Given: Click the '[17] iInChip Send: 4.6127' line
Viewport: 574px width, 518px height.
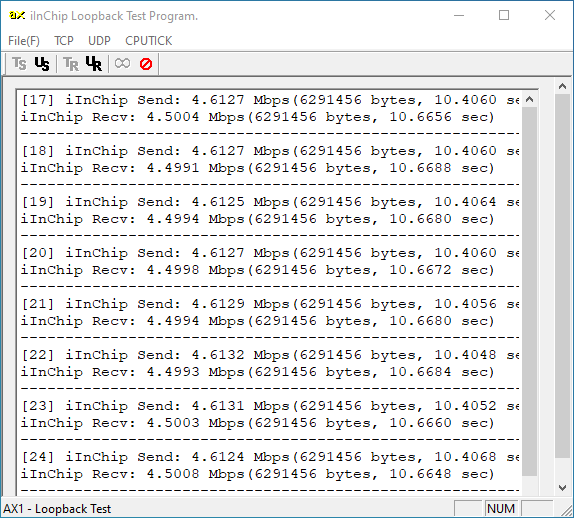Looking at the screenshot, I should point(270,100).
